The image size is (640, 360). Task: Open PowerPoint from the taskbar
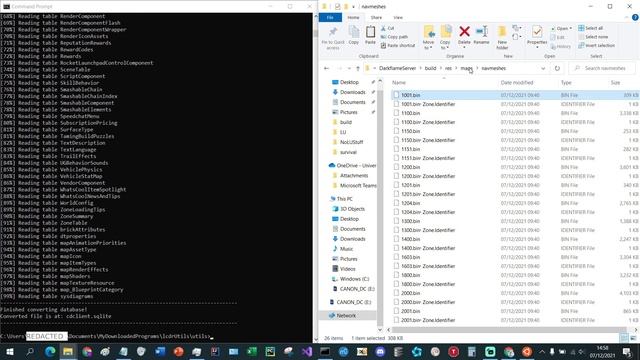(x=178, y=351)
